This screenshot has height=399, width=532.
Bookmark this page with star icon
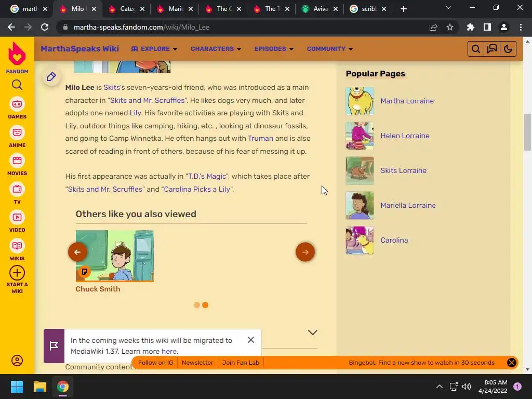(450, 27)
